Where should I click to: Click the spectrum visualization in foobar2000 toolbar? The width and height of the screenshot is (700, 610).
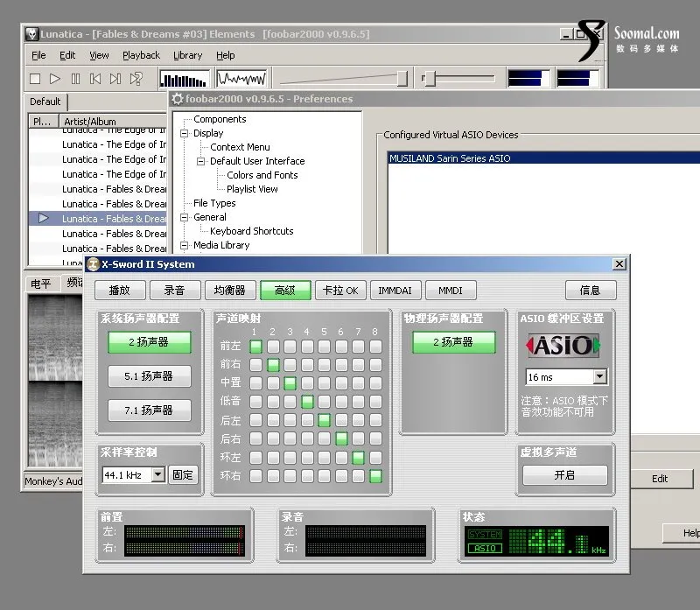(185, 79)
